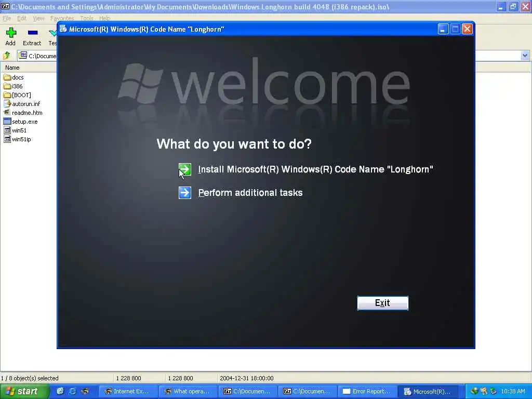The image size is (532, 399).
Task: Click the up-folder arrow icon in 7-Zip
Action: pos(7,55)
